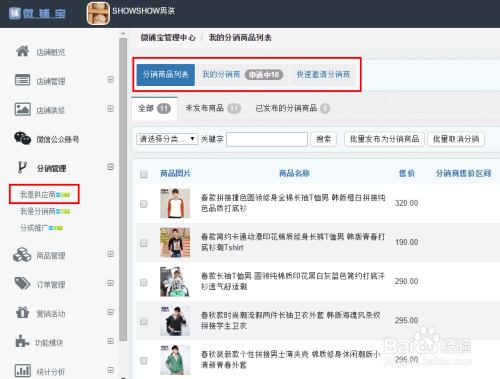Open the 请选择分类 category dropdown
The height and width of the screenshot is (379, 500).
(x=167, y=139)
